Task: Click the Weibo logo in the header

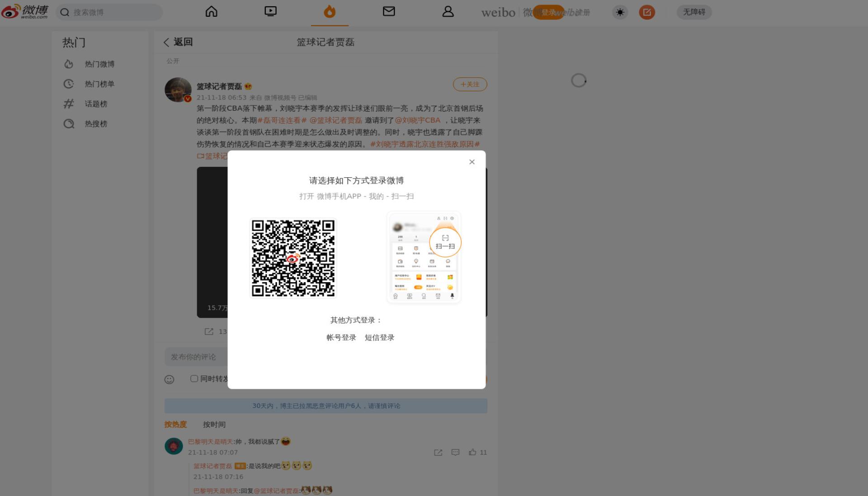Action: [x=25, y=12]
